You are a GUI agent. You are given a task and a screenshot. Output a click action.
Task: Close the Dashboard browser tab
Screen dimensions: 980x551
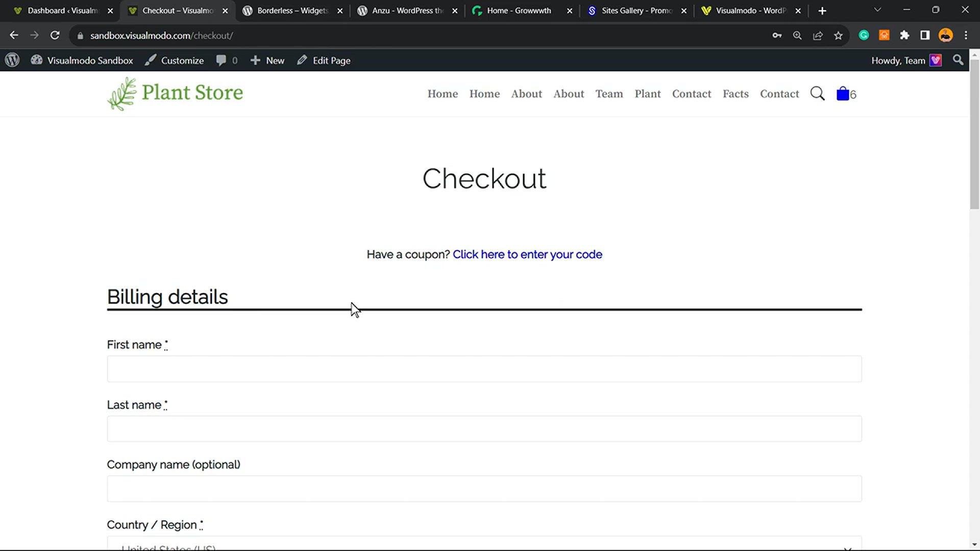point(110,11)
